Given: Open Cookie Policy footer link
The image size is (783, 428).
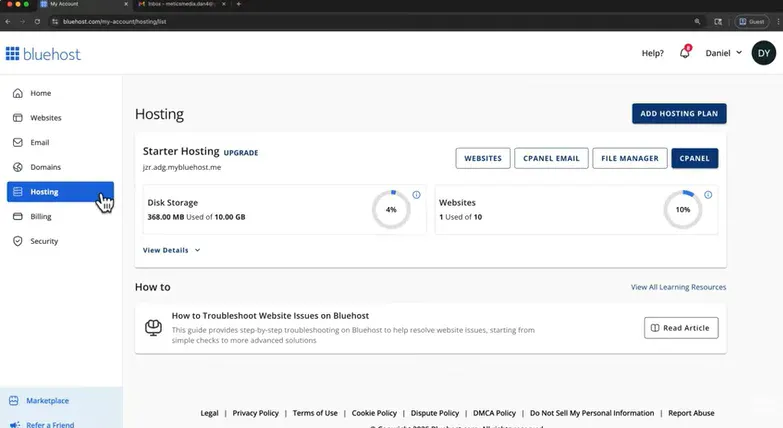Looking at the screenshot, I should [x=374, y=413].
